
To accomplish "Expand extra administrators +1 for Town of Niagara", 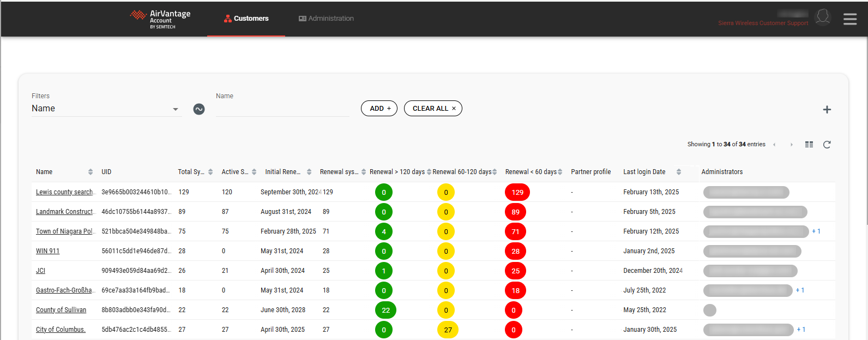I will tap(816, 231).
